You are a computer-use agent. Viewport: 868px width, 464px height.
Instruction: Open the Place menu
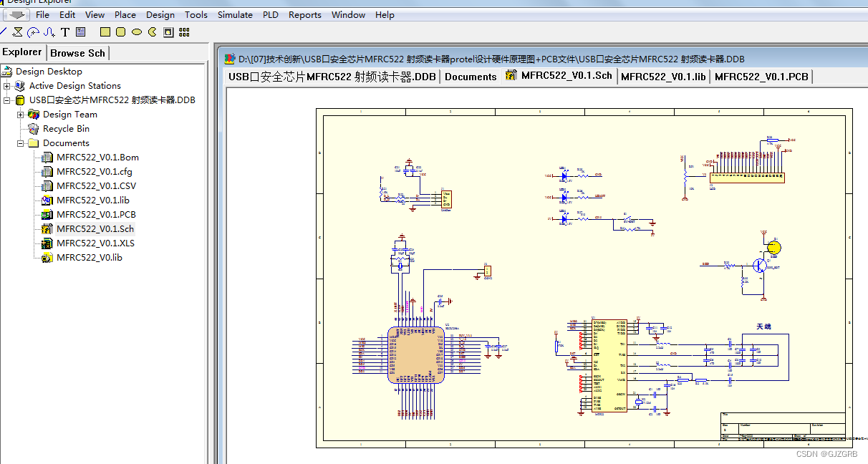pos(125,14)
